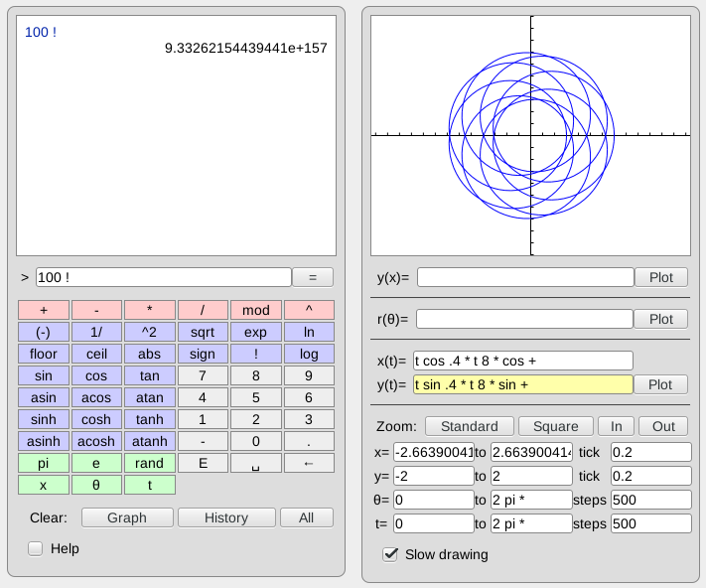706x588 pixels.
Task: Click the space character key
Action: coord(256,463)
